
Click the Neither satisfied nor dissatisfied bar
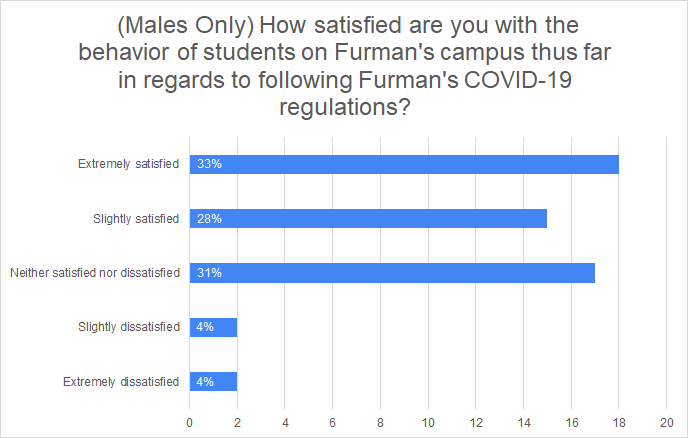pos(392,272)
